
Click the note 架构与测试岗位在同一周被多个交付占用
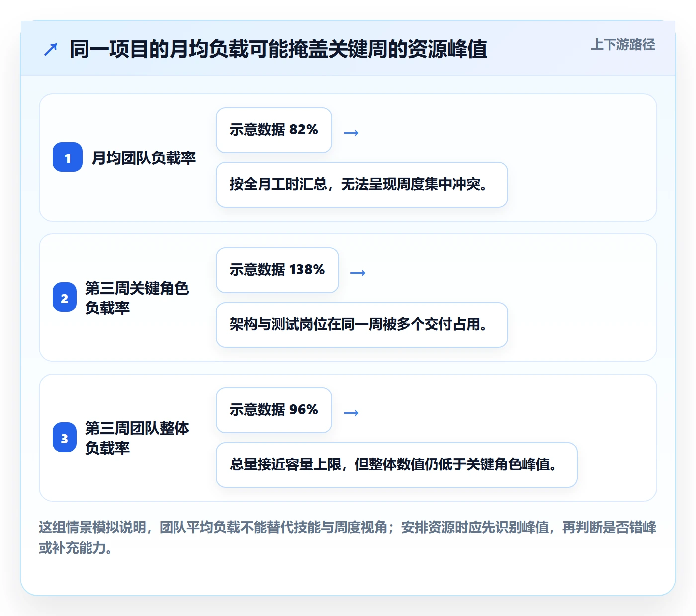click(x=362, y=325)
